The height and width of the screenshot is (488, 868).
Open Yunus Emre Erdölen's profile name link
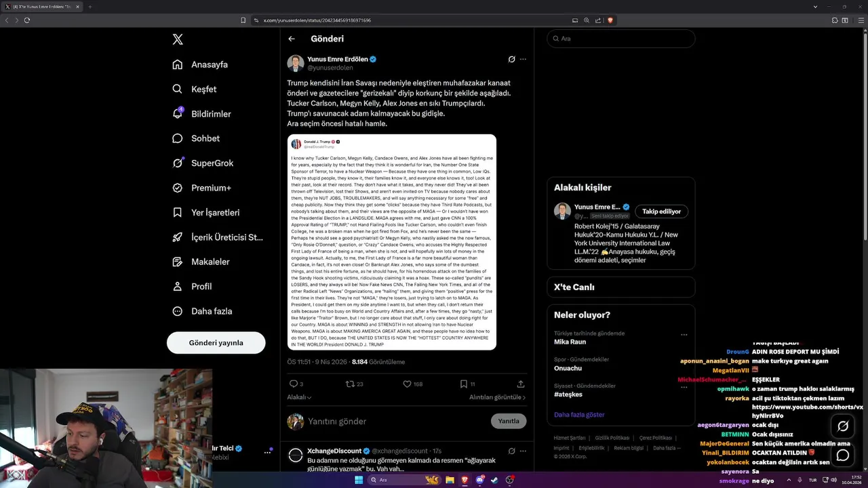click(x=338, y=59)
